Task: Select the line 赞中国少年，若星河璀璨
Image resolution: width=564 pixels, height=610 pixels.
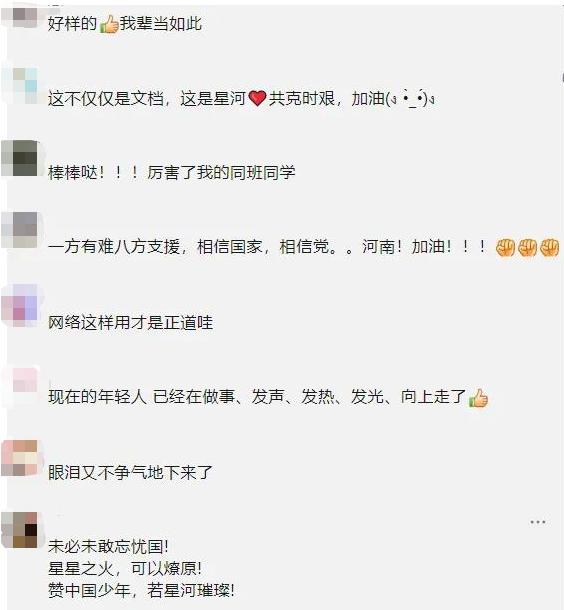Action: 141,591
